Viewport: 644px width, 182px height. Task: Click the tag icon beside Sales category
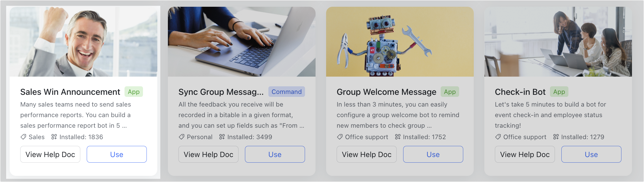[23, 137]
